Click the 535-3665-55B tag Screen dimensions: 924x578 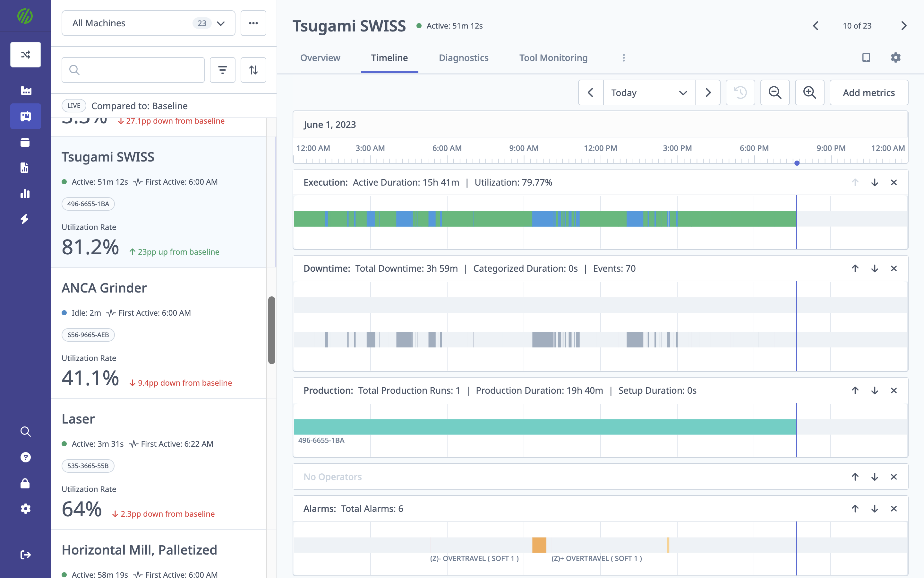tap(88, 466)
